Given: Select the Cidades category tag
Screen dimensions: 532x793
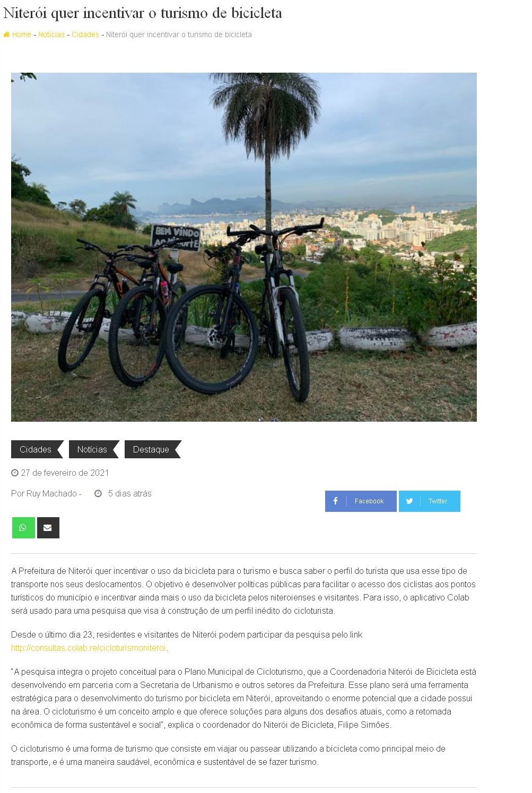Looking at the screenshot, I should tap(37, 449).
